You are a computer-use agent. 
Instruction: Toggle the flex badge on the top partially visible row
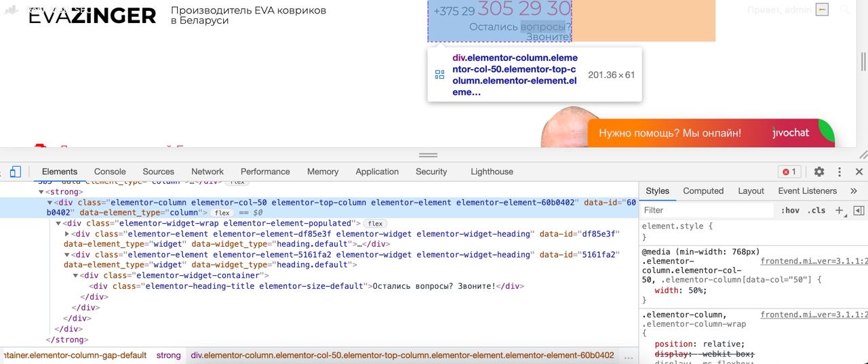[237, 182]
